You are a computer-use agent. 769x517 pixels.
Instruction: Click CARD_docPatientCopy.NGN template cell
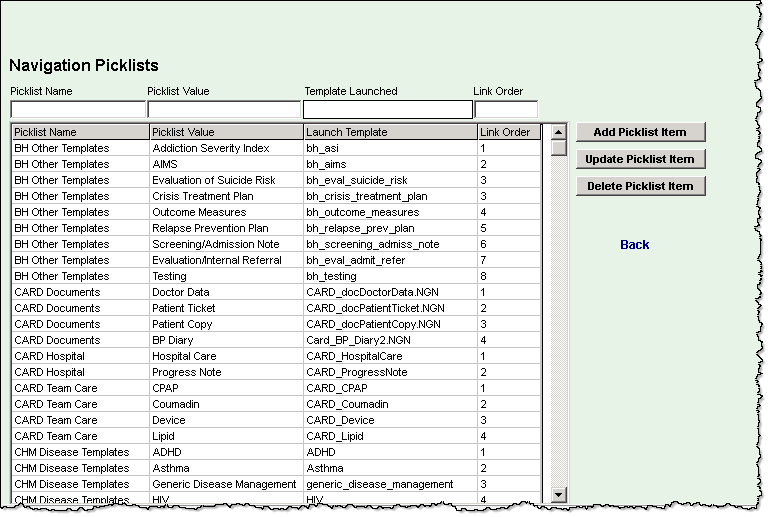[390, 324]
